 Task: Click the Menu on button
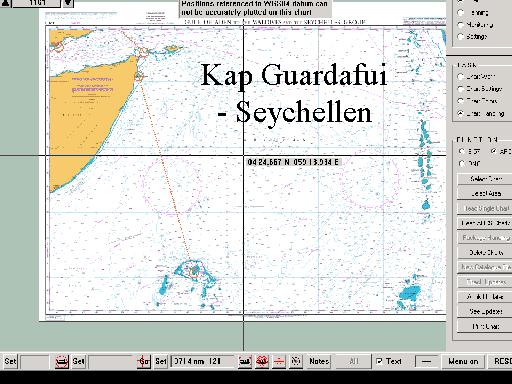[463, 361]
